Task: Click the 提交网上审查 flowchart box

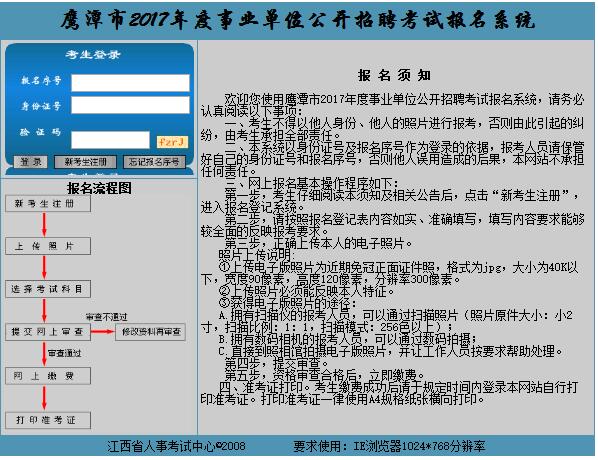Action: point(48,332)
